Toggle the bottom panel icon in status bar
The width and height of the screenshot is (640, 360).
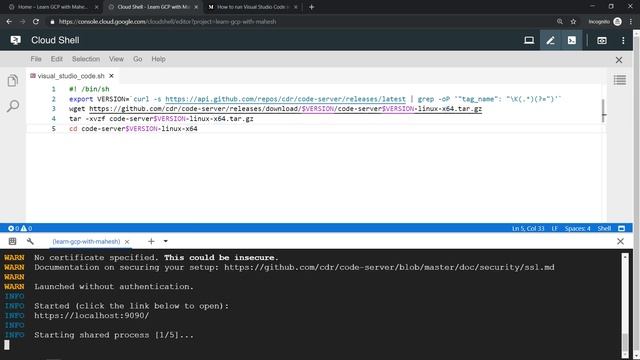point(621,229)
